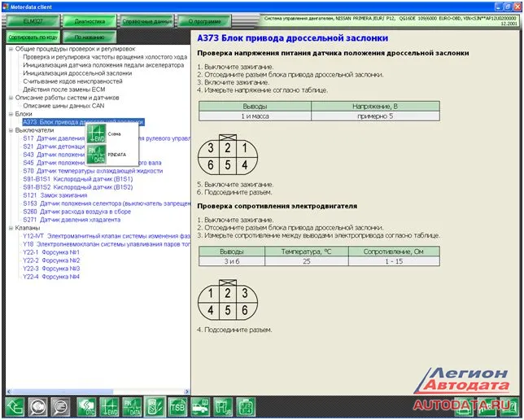The height and width of the screenshot is (420, 524).
Task: Click the '1 и масса' pins cell
Action: click(x=255, y=116)
